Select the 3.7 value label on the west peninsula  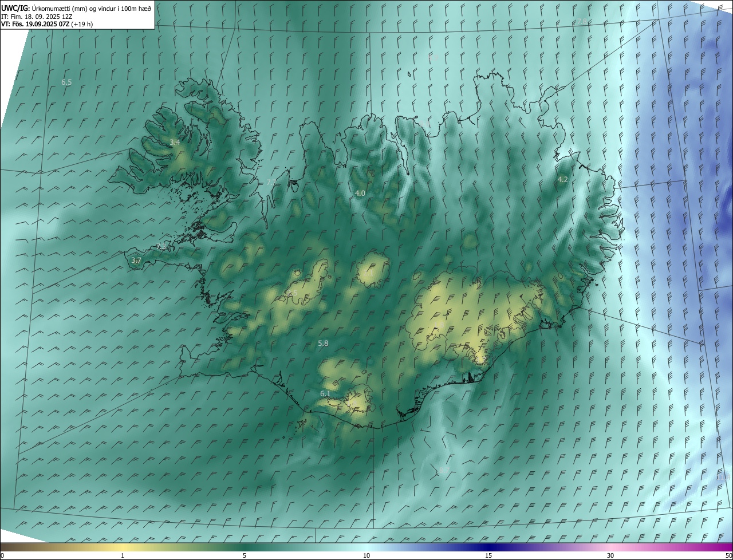(136, 261)
